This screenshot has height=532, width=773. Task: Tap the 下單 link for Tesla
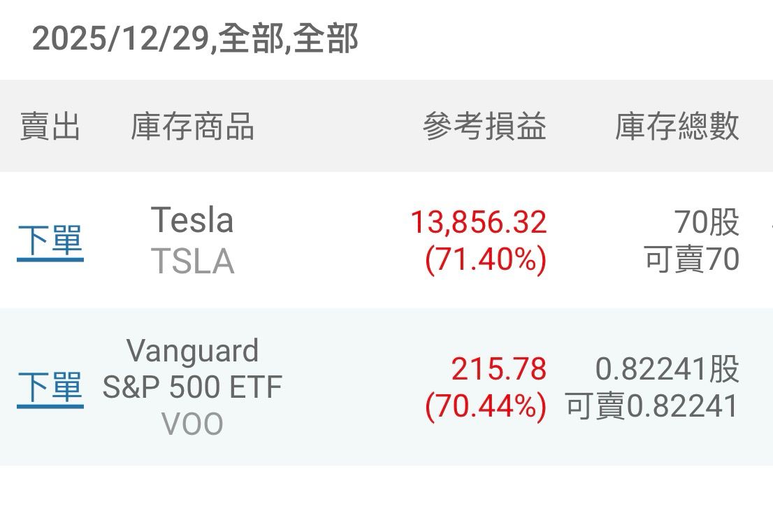click(50, 241)
